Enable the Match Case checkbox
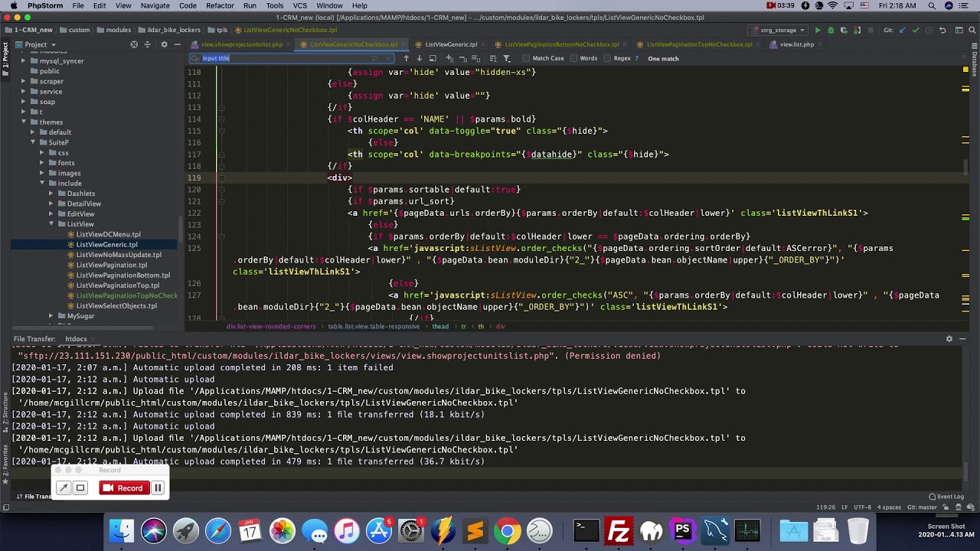Viewport: 980px width, 551px height. pyautogui.click(x=526, y=58)
